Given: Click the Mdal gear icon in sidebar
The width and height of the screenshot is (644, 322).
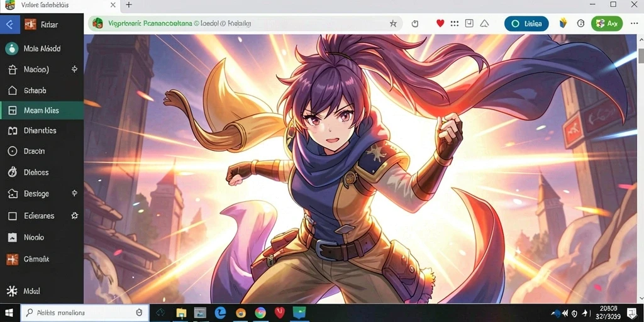Looking at the screenshot, I should pos(12,291).
